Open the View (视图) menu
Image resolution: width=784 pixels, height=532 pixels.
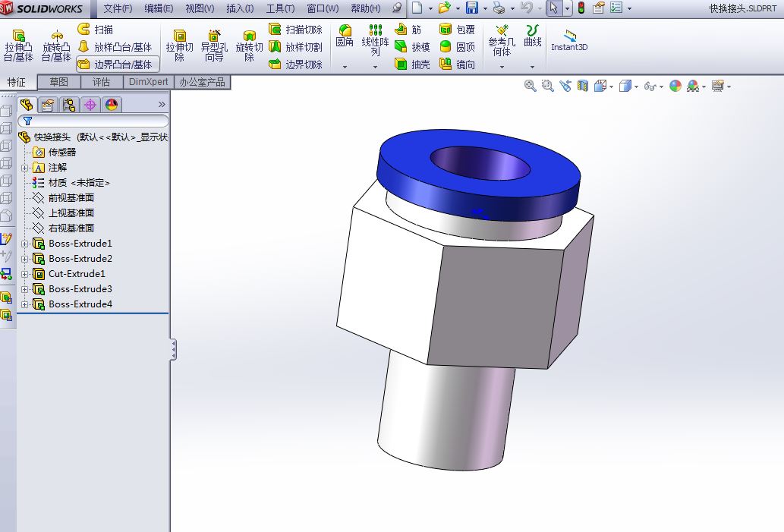click(x=200, y=8)
